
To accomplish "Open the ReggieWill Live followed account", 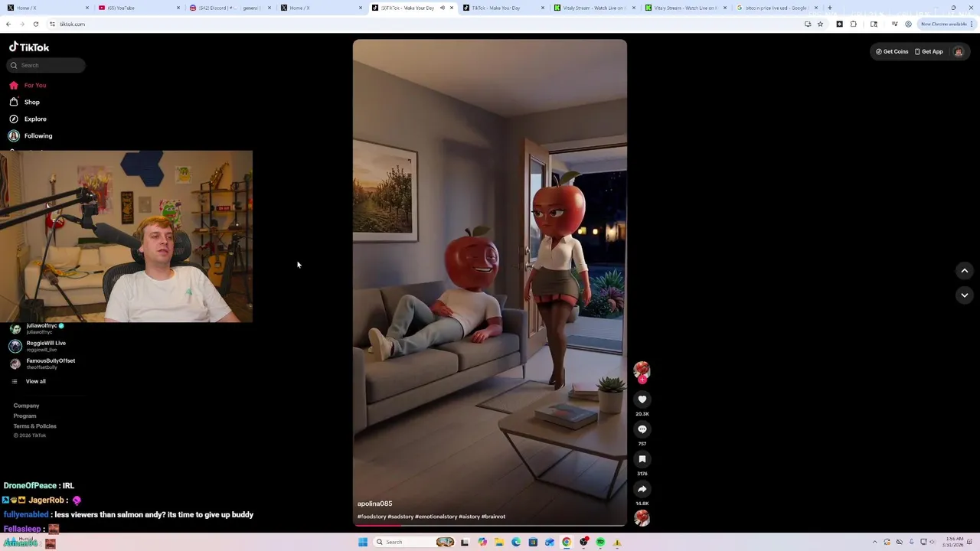I will coord(38,346).
